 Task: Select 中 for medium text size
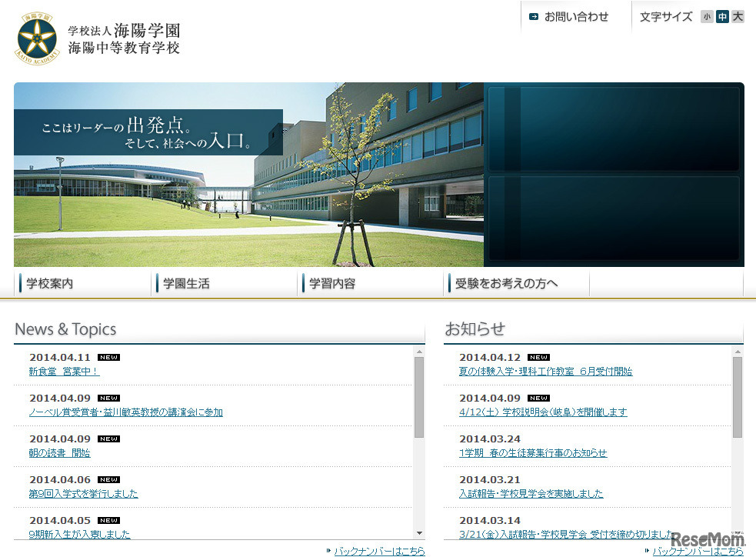pyautogui.click(x=721, y=15)
